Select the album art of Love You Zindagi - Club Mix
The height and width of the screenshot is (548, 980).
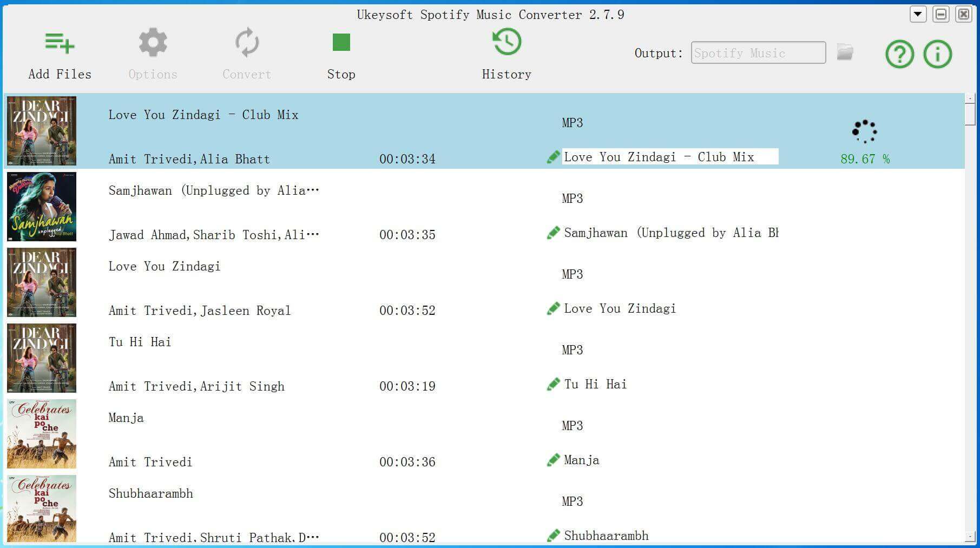click(42, 131)
